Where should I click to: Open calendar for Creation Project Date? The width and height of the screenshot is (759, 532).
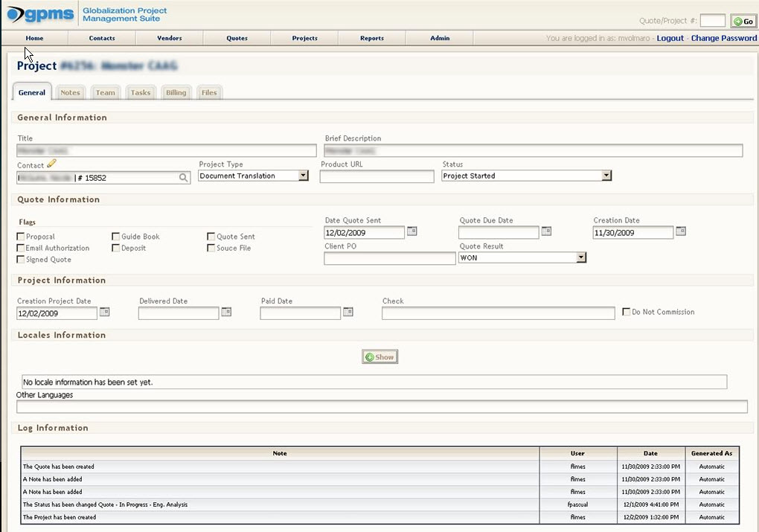104,312
